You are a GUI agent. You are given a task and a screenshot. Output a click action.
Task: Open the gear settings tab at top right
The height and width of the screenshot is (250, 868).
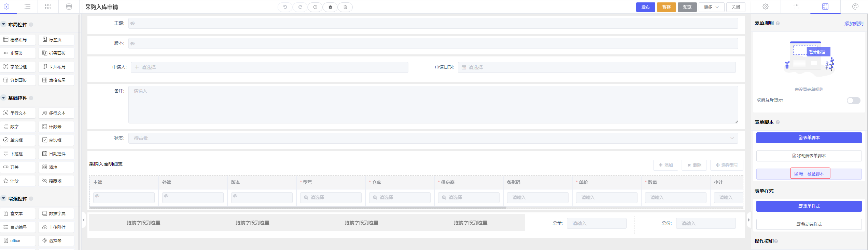(x=766, y=7)
